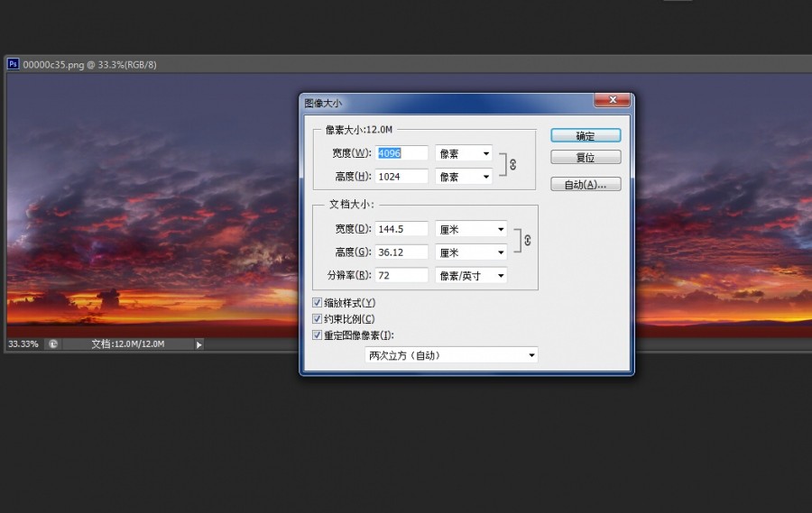This screenshot has width=812, height=513.
Task: Open document width unit dropdown 厘米
Action: pos(471,229)
